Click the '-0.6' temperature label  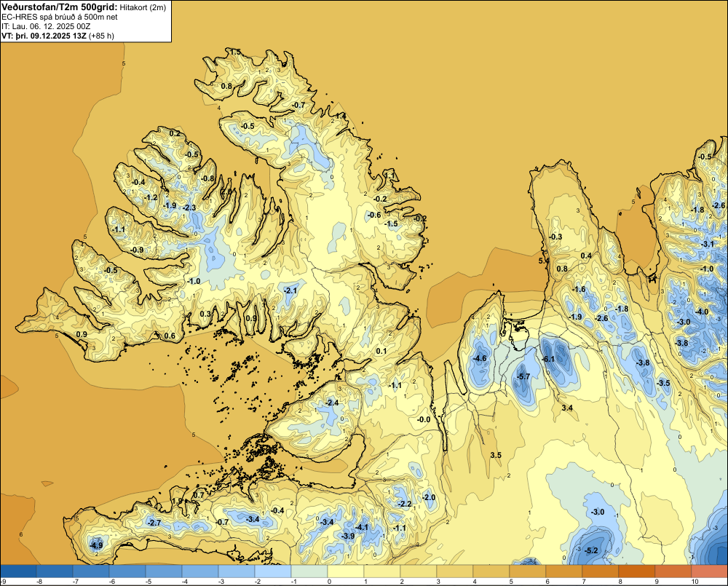[x=374, y=215]
